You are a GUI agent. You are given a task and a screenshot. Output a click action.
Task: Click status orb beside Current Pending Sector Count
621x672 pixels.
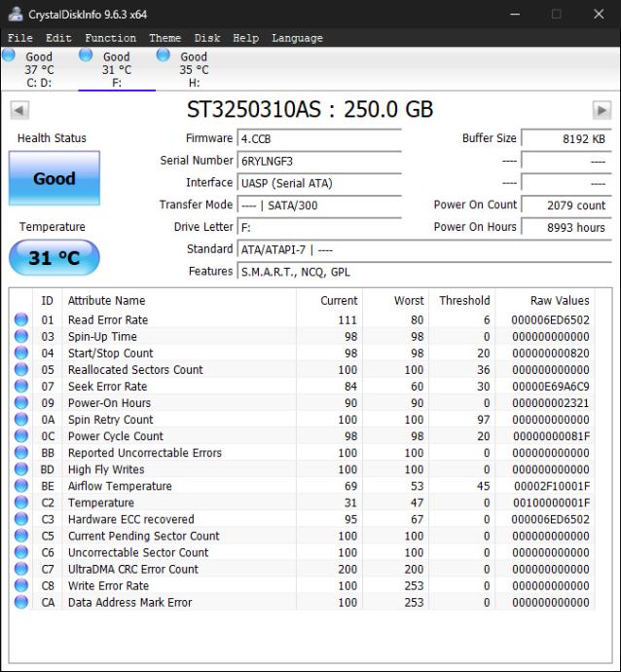pos(21,536)
